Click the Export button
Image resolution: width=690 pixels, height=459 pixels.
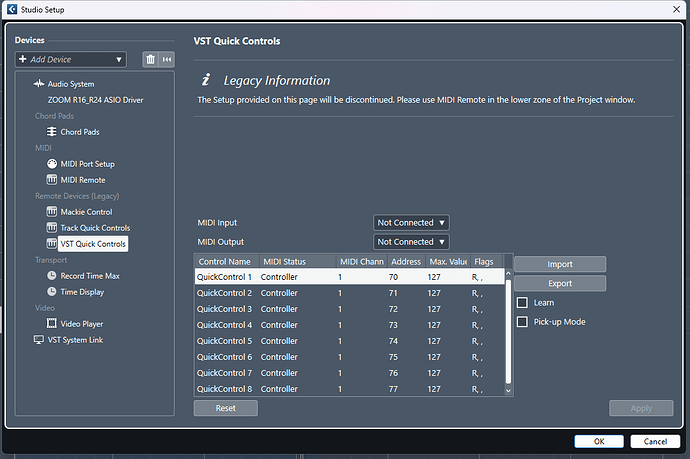point(560,283)
